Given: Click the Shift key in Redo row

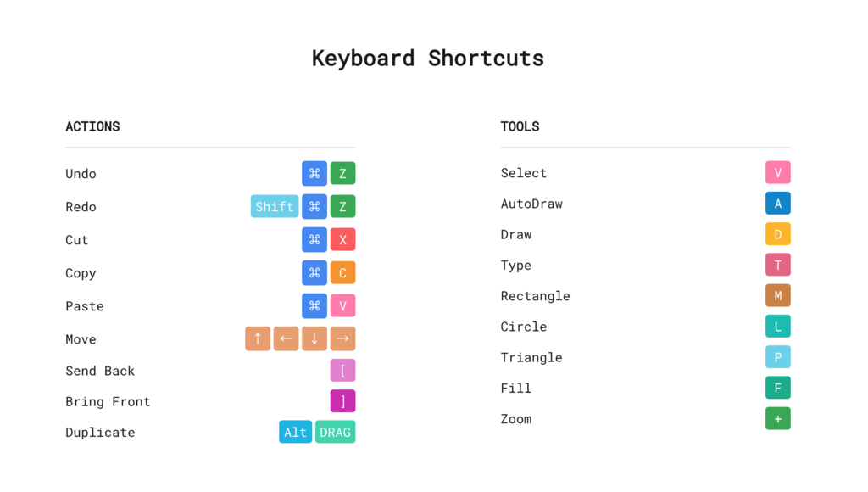Looking at the screenshot, I should [x=275, y=207].
